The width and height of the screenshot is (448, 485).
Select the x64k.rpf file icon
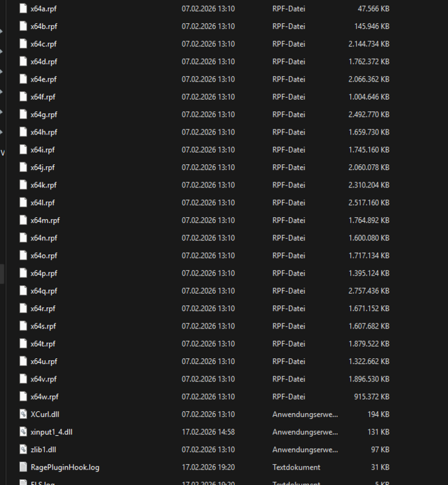click(23, 185)
